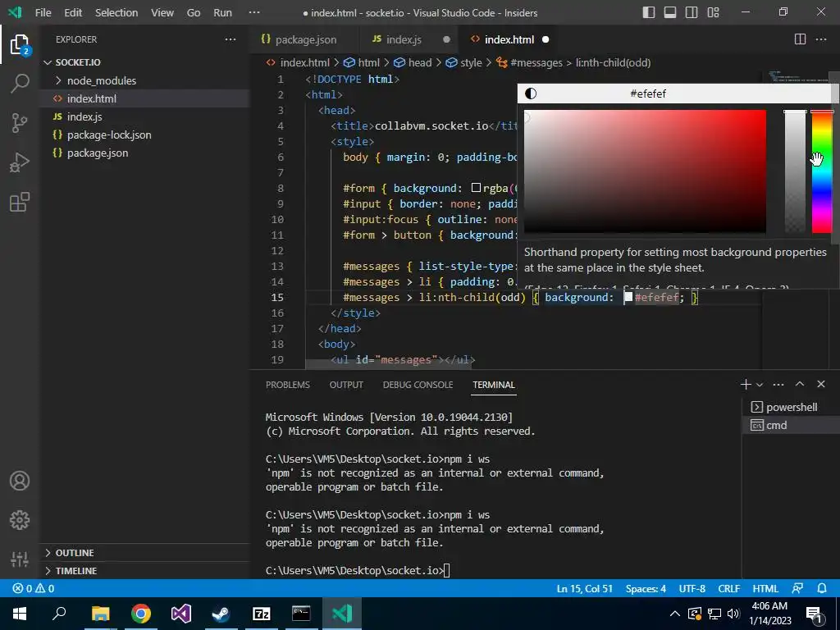Open the Go menu

194,12
